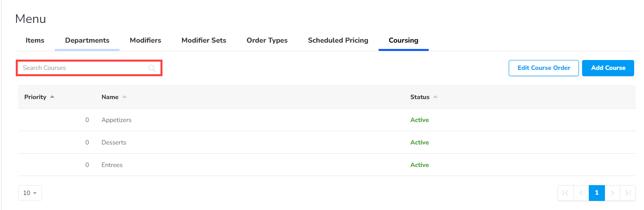Viewport: 644px width, 210px height.
Task: Select page 1 in pagination
Action: 597,193
